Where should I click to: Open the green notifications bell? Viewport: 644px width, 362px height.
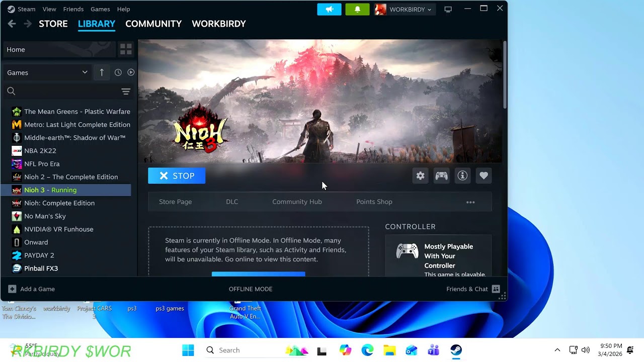(357, 9)
